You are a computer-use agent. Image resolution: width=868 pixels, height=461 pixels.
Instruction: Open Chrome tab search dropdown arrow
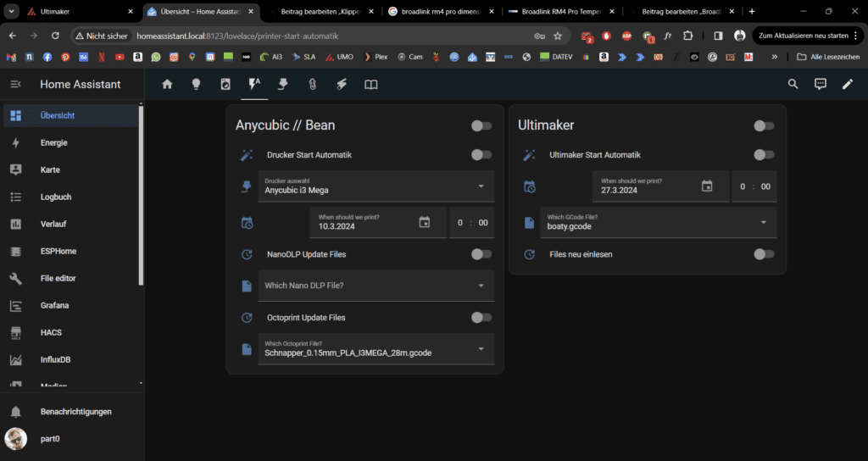11,11
